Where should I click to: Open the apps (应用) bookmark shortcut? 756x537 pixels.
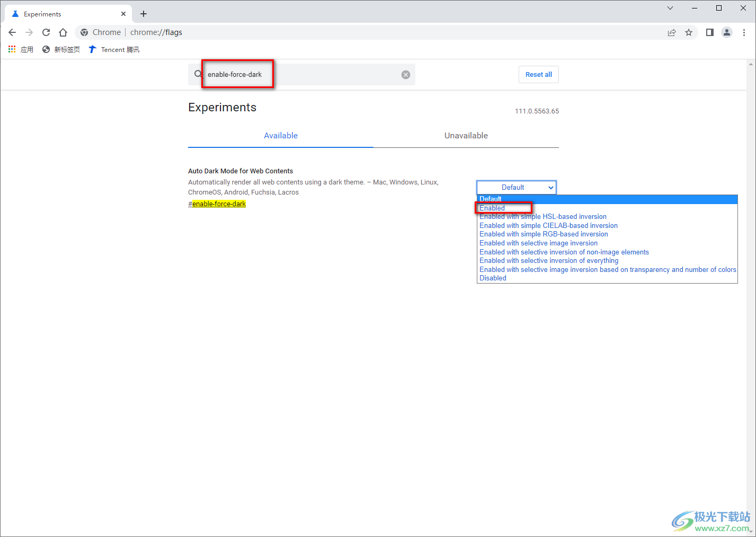[21, 49]
